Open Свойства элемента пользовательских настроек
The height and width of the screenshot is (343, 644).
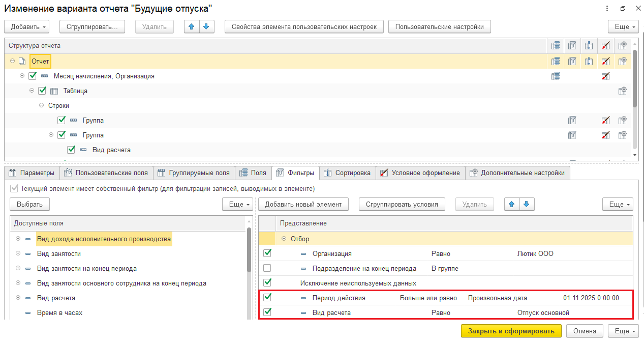[x=304, y=26]
